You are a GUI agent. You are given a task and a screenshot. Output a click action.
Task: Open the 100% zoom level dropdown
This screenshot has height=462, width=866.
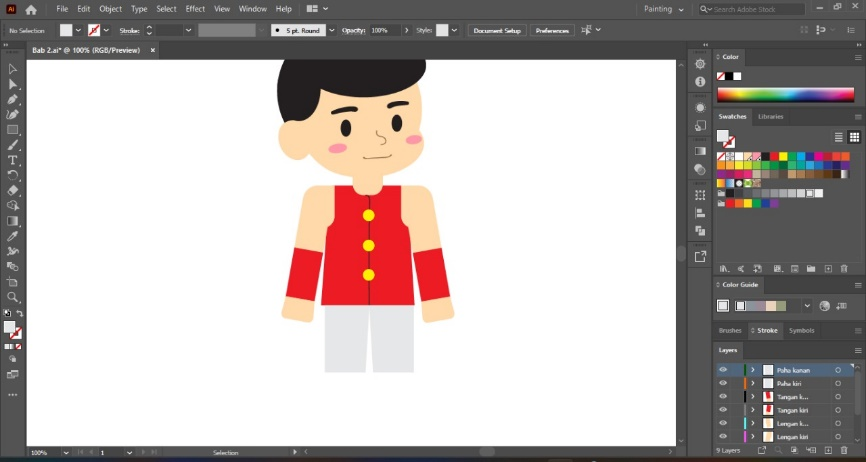(66, 453)
